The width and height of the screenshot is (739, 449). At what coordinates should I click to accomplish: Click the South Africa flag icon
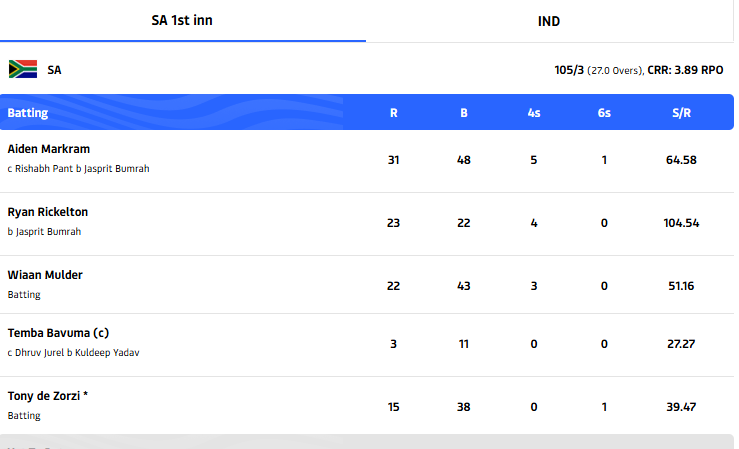[x=23, y=69]
